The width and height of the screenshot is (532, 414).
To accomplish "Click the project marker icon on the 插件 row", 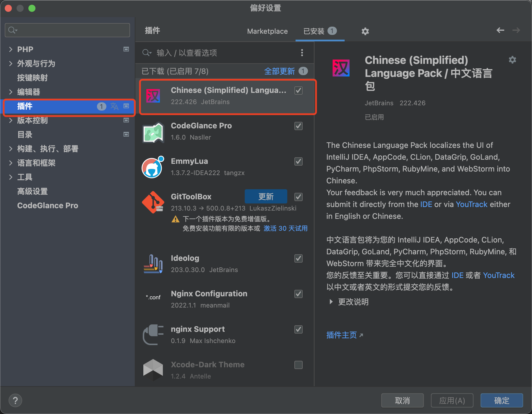I will [126, 106].
